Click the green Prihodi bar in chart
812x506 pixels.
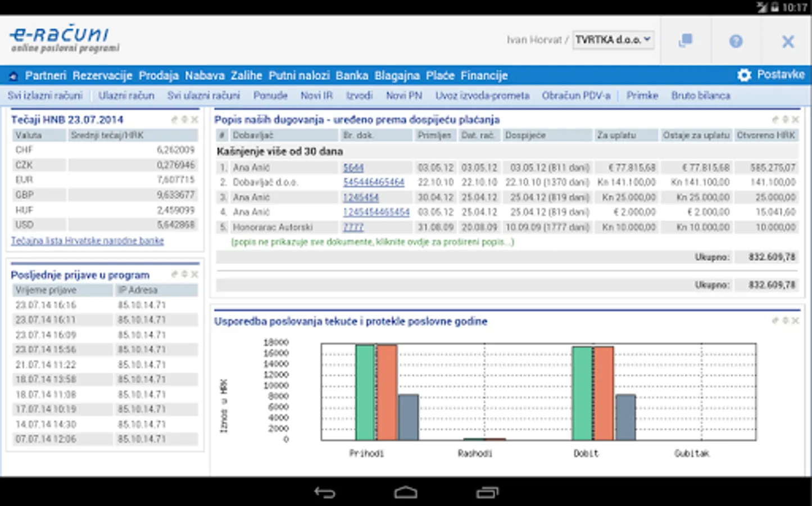(x=365, y=392)
